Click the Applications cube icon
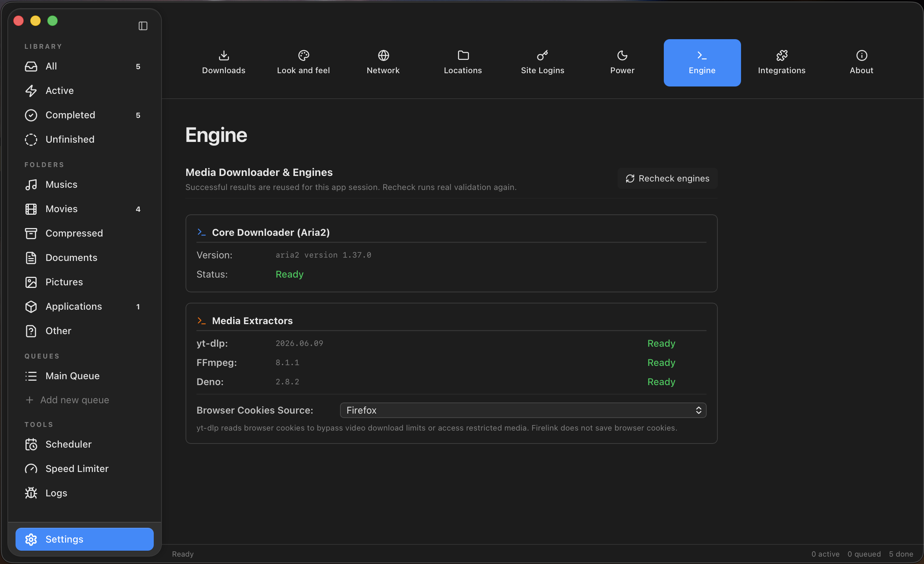Viewport: 924px width, 564px height. [31, 306]
